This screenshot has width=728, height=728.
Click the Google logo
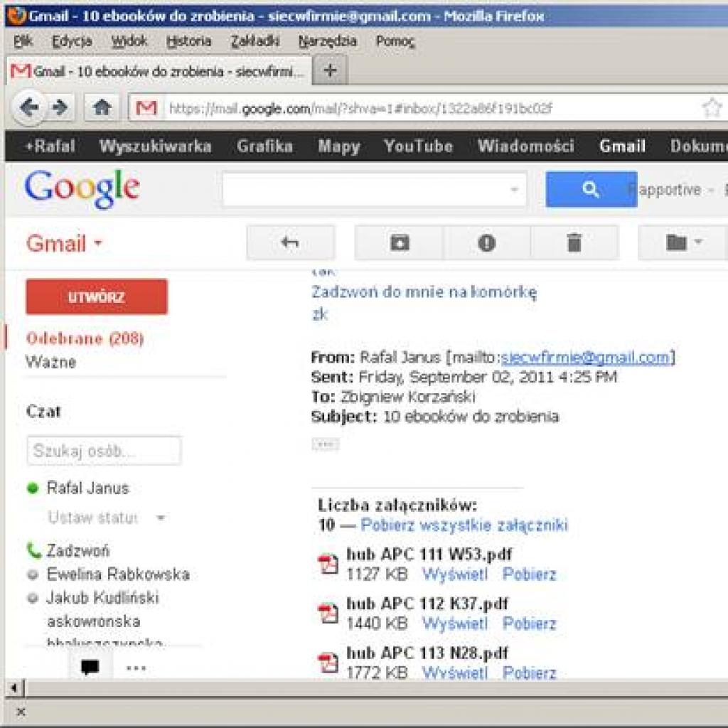82,188
